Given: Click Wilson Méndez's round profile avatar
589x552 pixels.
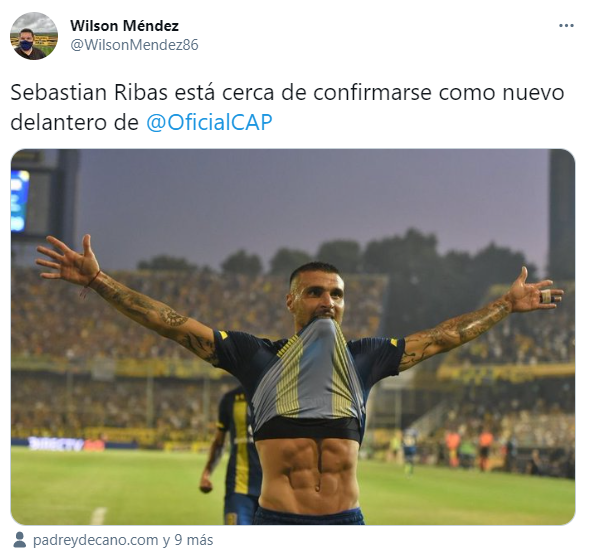Looking at the screenshot, I should pos(34,36).
